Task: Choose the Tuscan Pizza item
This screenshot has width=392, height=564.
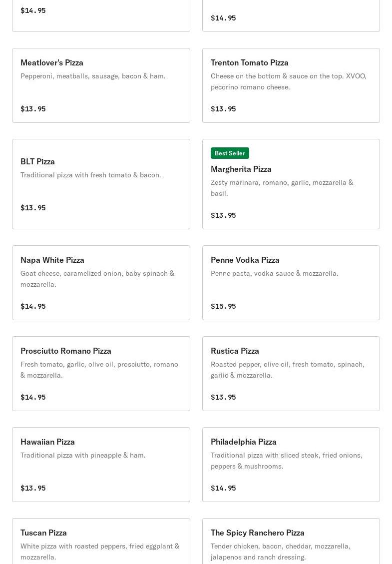Action: [x=101, y=542]
